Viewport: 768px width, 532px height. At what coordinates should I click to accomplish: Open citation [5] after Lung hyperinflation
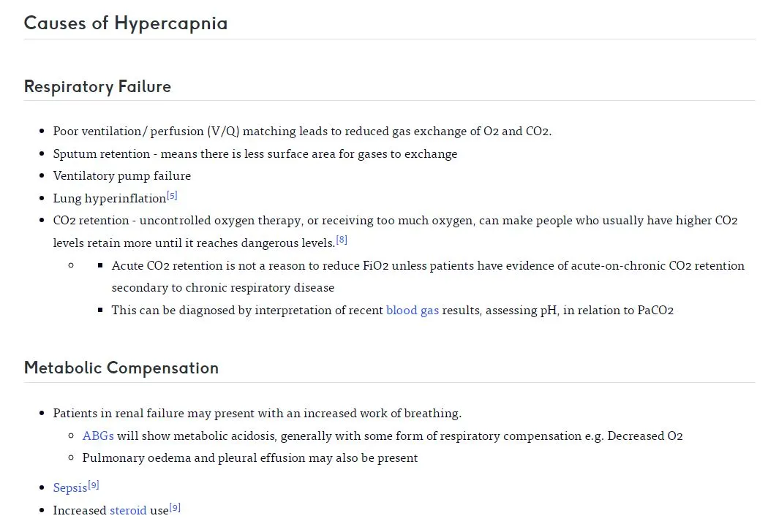pos(172,196)
